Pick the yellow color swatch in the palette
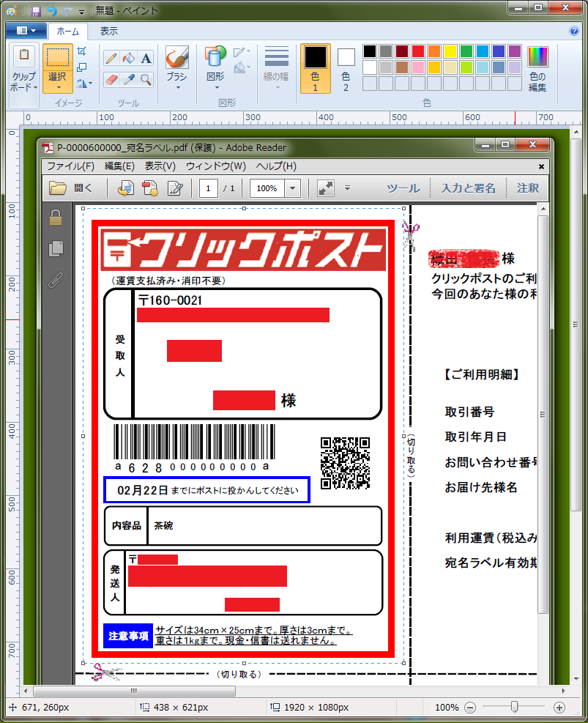 coord(450,51)
